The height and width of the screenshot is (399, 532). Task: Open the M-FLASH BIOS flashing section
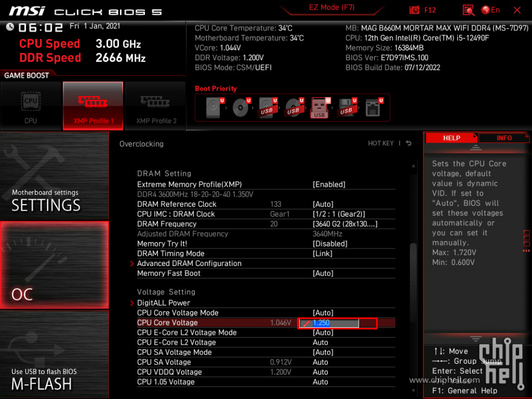pyautogui.click(x=54, y=354)
